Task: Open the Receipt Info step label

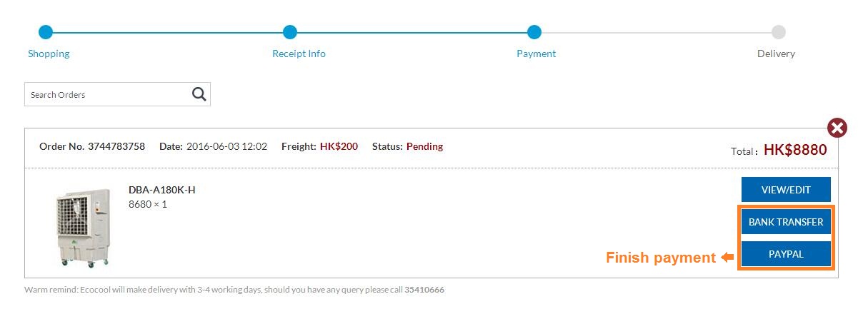Action: coord(299,54)
